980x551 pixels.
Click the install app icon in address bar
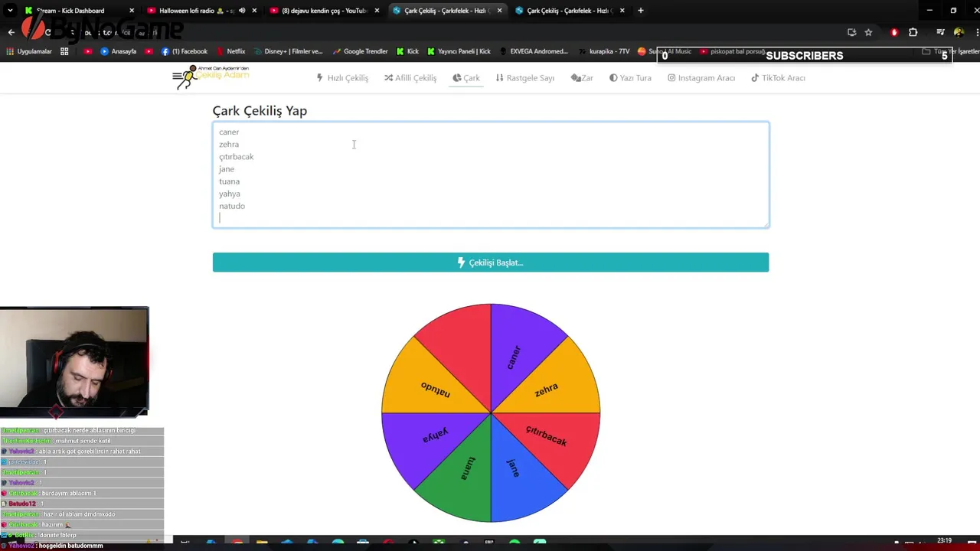(851, 32)
